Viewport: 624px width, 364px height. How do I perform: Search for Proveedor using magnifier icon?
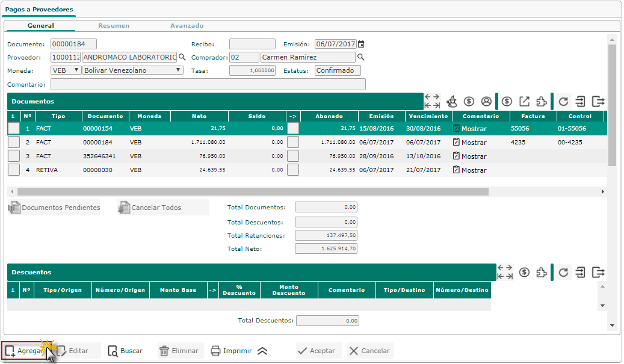coord(182,57)
